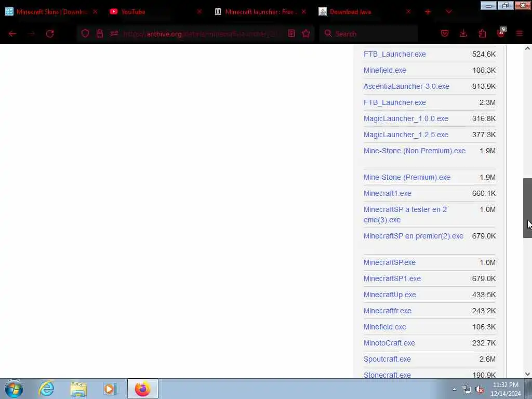
Task: Show hidden tray icons arrow
Action: 454,390
